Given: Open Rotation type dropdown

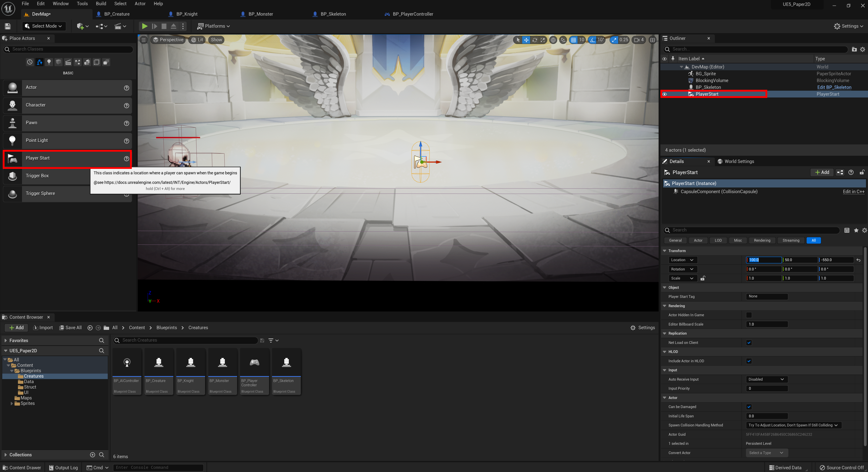Looking at the screenshot, I should click(683, 269).
